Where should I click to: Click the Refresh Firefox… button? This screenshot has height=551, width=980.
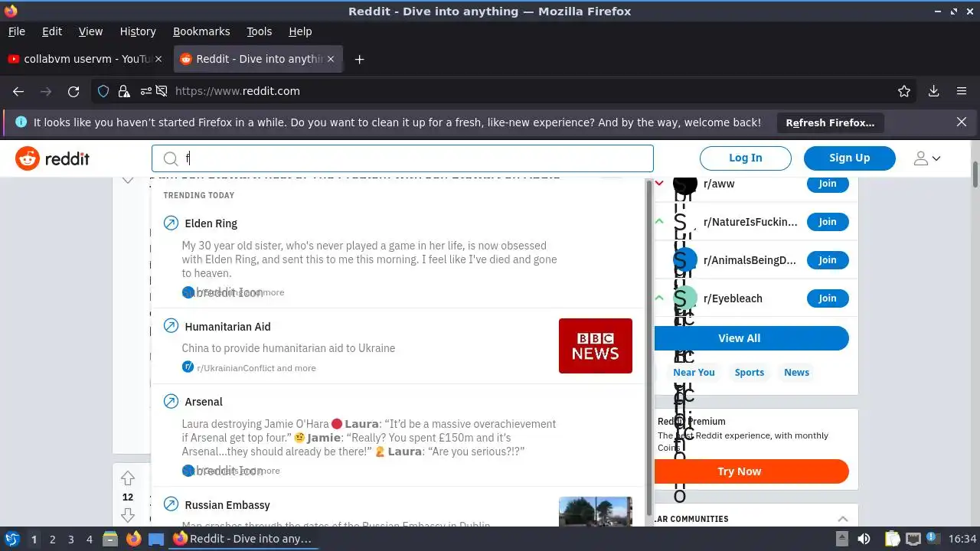click(830, 122)
